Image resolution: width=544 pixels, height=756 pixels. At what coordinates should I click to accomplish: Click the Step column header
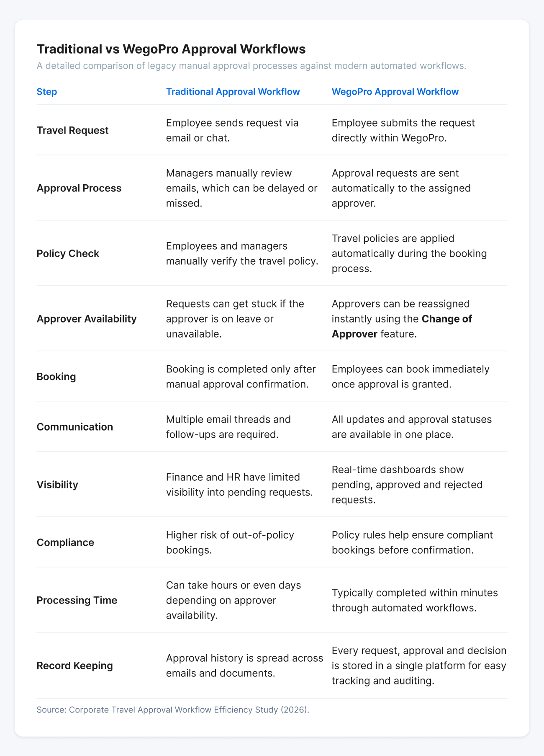47,92
